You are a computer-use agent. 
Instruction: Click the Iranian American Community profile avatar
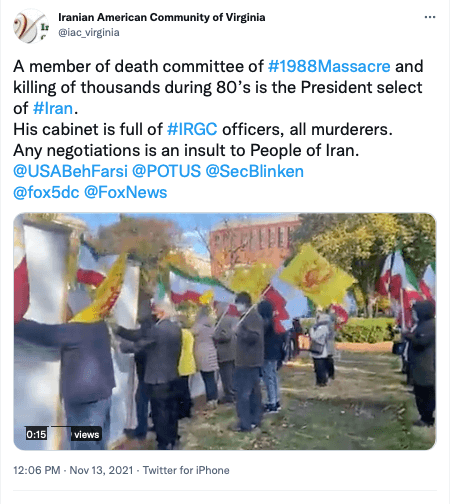[31, 26]
